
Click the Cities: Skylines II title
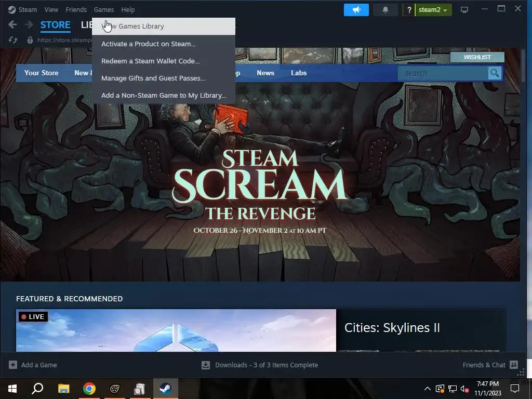(x=392, y=328)
